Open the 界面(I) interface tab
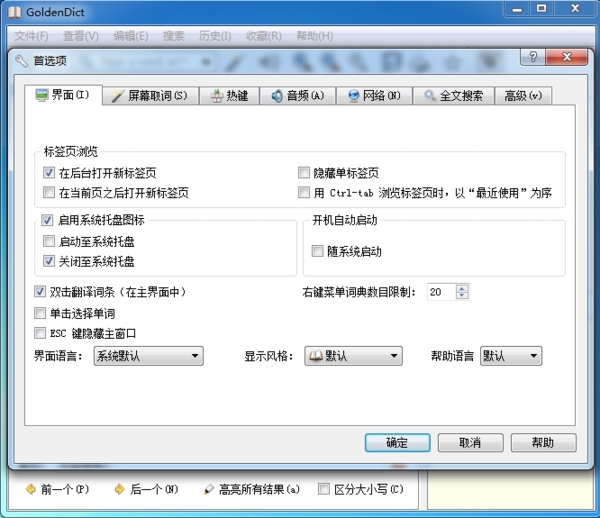Screen dimensions: 600x518 [63, 94]
